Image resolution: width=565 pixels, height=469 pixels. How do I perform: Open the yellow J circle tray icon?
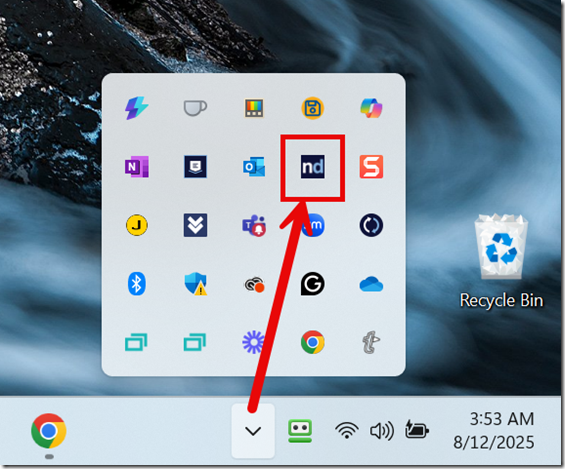click(137, 225)
